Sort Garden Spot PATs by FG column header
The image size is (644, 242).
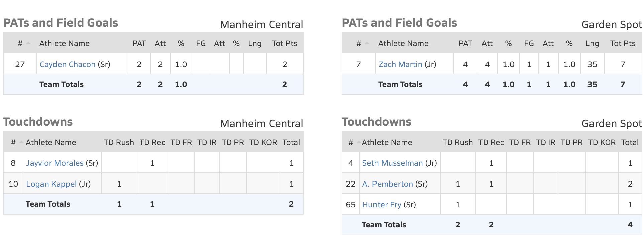click(x=529, y=43)
